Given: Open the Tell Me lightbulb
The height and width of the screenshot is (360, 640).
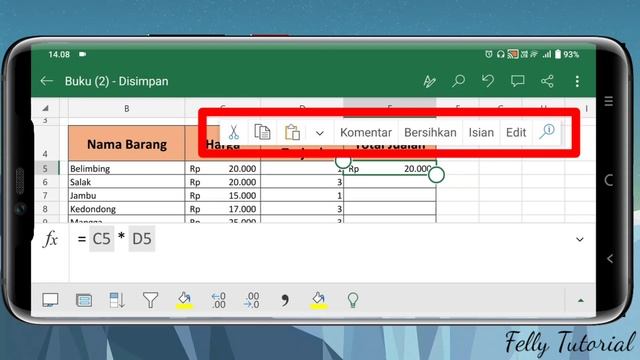Looking at the screenshot, I should tap(353, 300).
